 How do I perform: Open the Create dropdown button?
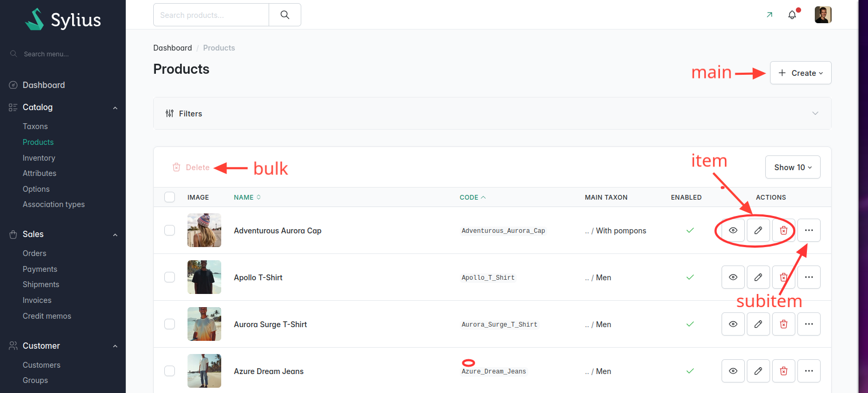[x=801, y=73]
